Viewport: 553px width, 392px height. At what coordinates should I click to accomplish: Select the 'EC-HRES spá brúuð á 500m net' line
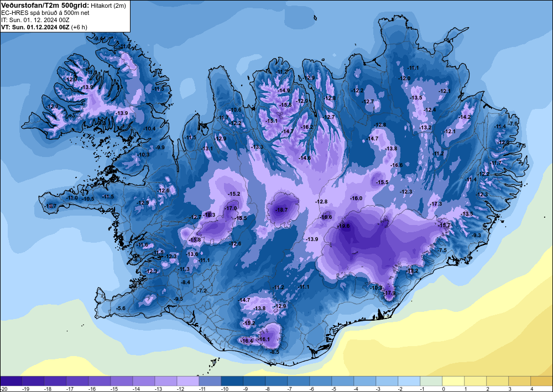click(x=45, y=13)
